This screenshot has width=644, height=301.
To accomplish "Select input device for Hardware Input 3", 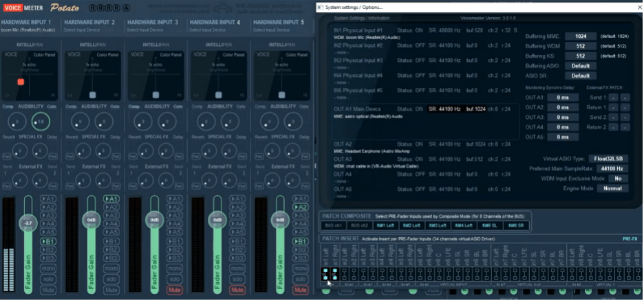I will click(x=145, y=30).
